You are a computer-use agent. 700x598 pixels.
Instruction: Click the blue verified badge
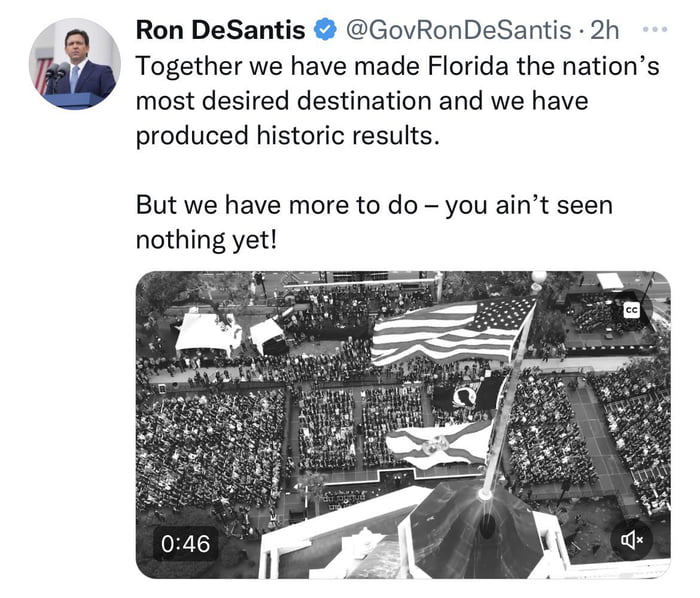pos(325,31)
